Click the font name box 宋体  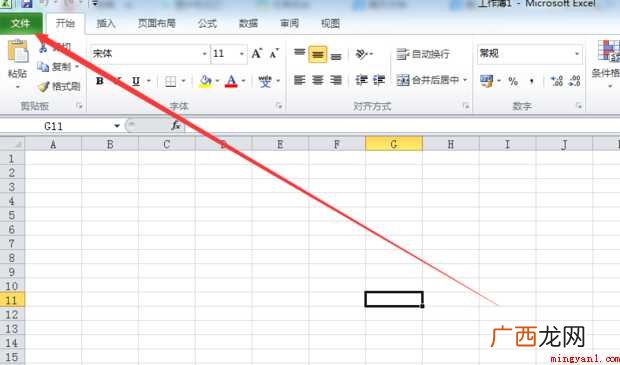pyautogui.click(x=145, y=54)
